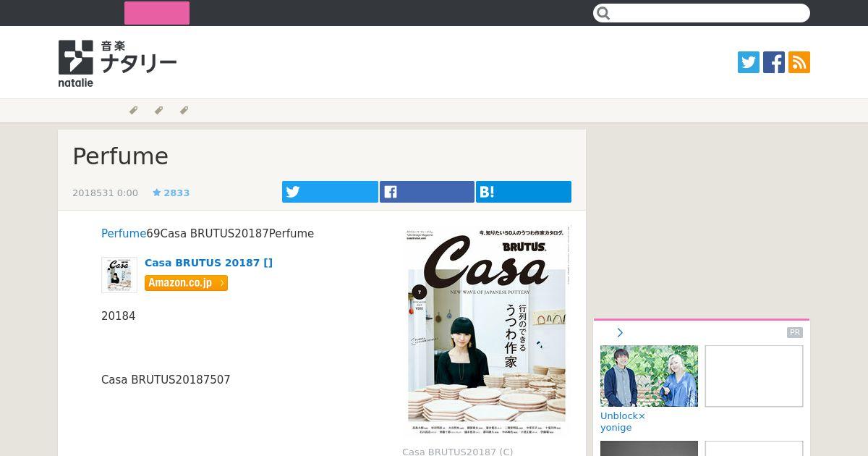Open Casa BRUTUS 20187 product link

208,263
